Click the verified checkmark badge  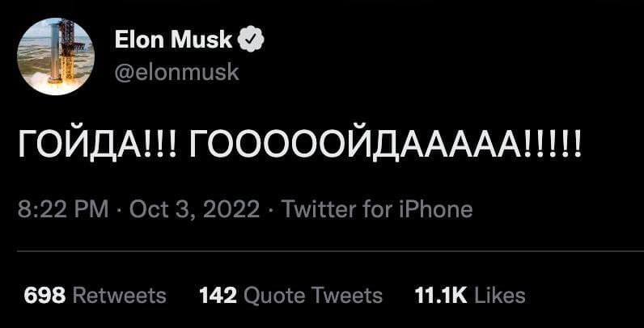click(252, 40)
